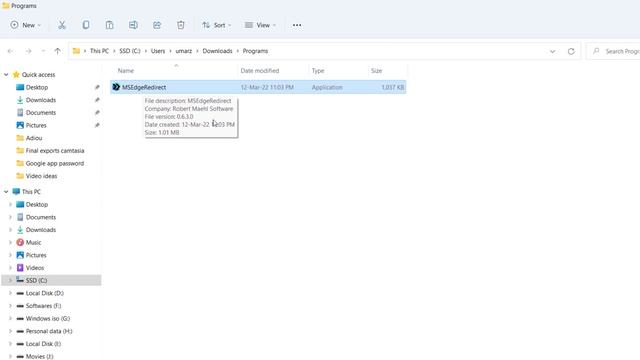Select Personal data (H:) drive
This screenshot has height=360, width=640.
tap(49, 331)
